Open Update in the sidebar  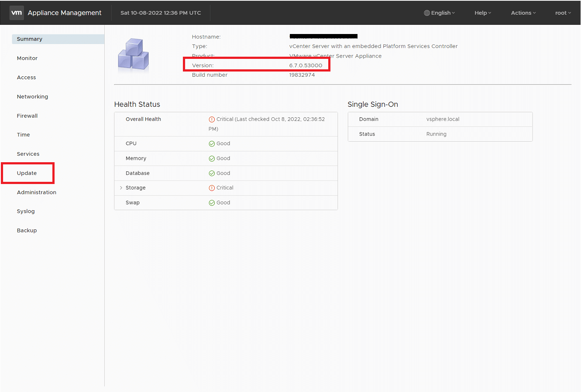27,173
